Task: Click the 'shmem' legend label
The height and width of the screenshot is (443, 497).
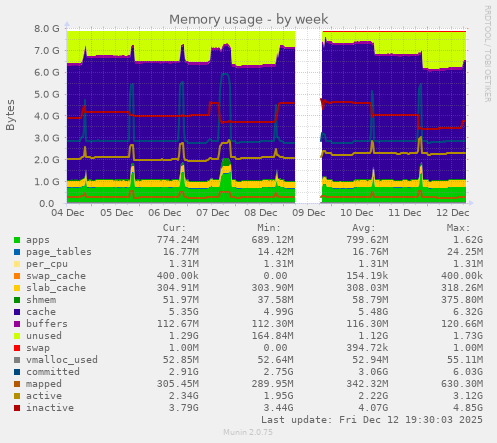Action: point(41,300)
